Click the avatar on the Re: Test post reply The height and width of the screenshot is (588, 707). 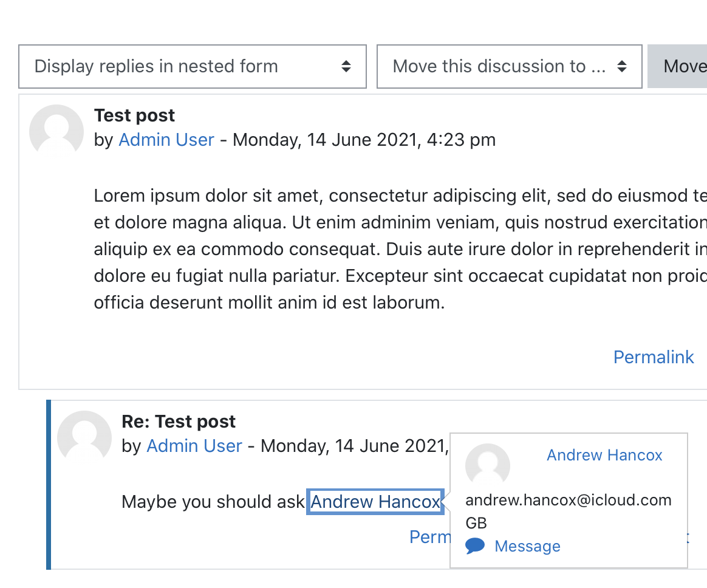pyautogui.click(x=84, y=437)
